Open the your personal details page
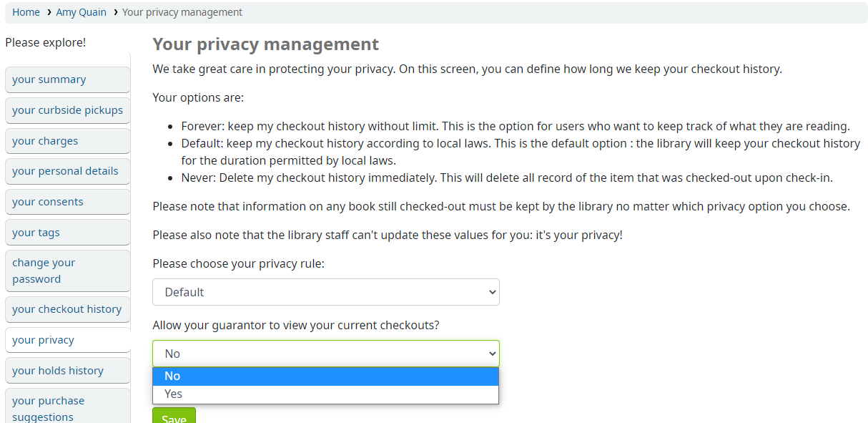Image resolution: width=868 pixels, height=423 pixels. click(68, 171)
